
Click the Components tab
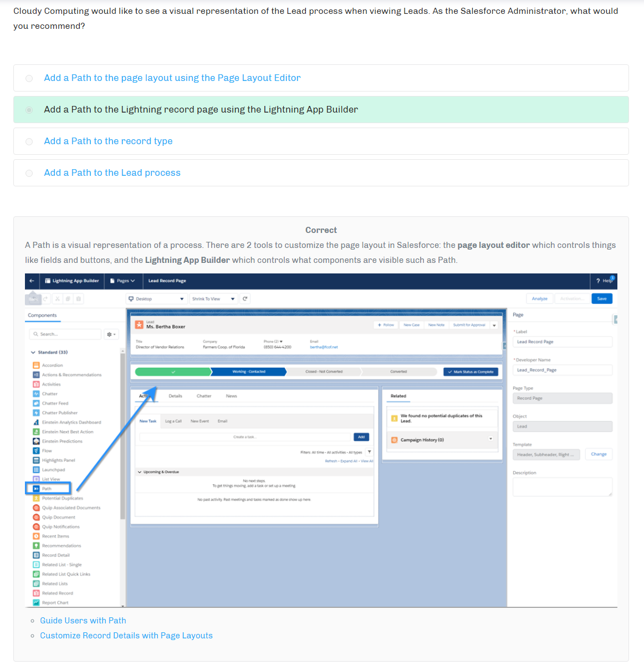click(42, 315)
